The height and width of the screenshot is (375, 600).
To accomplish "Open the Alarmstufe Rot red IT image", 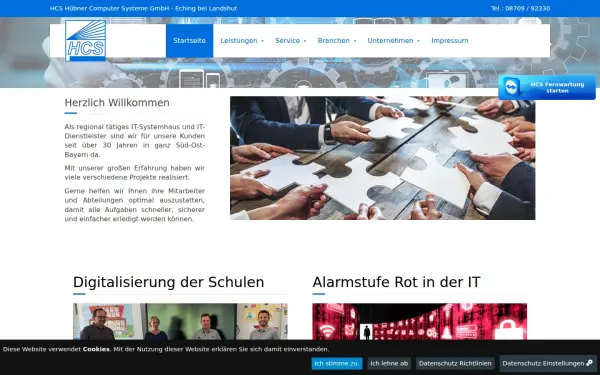I will click(419, 321).
